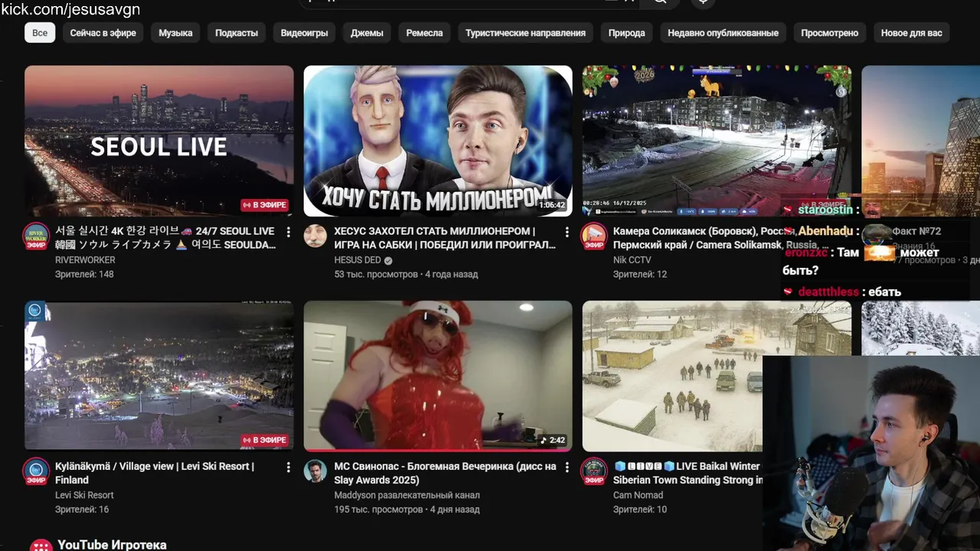
Task: Select the 'Сейчас в эфире' filter chip
Action: pos(103,33)
